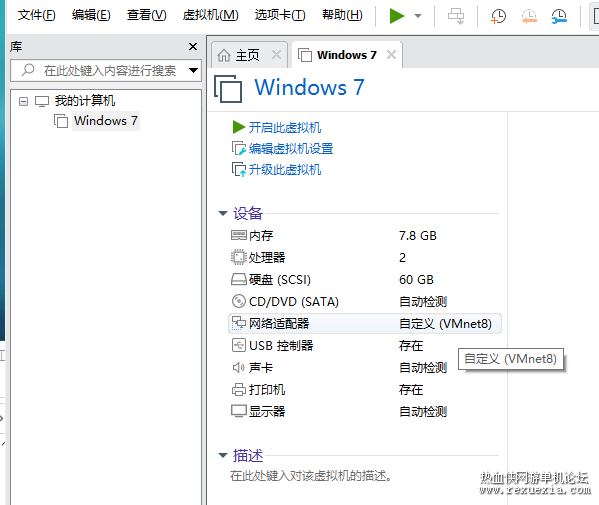The image size is (599, 505).
Task: Open the 选项卡(T) menu
Action: point(280,15)
